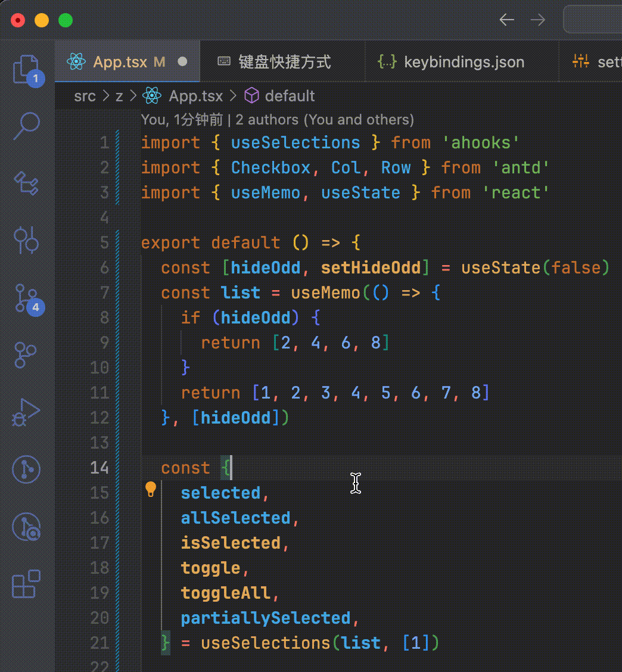Click the braces icon on keybindings.json tab
Image resolution: width=622 pixels, height=672 pixels.
[x=387, y=62]
